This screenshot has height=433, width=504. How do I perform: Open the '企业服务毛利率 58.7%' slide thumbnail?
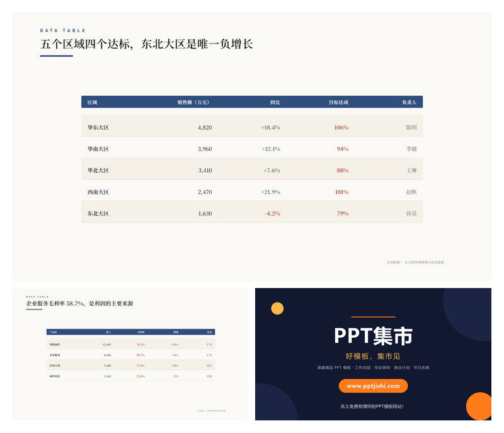pyautogui.click(x=130, y=354)
